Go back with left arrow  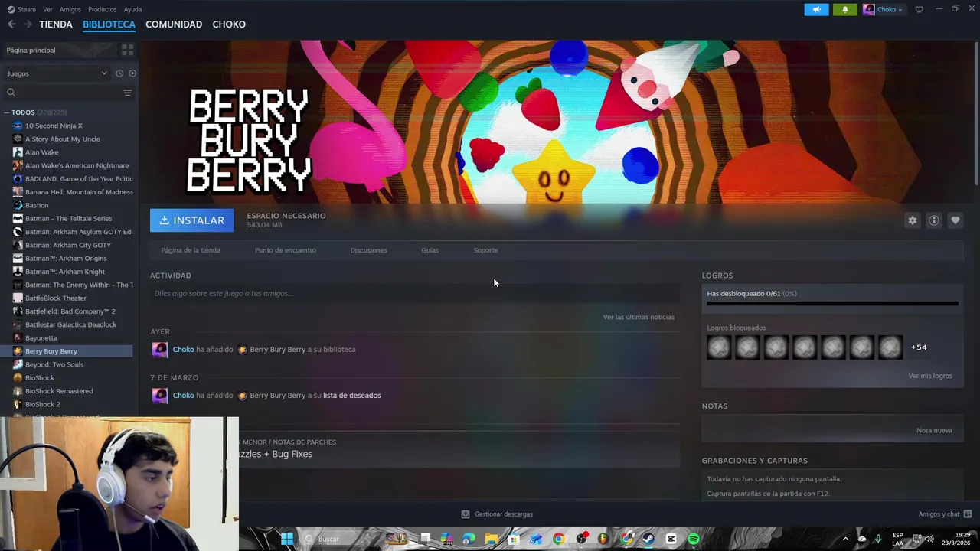click(x=11, y=24)
